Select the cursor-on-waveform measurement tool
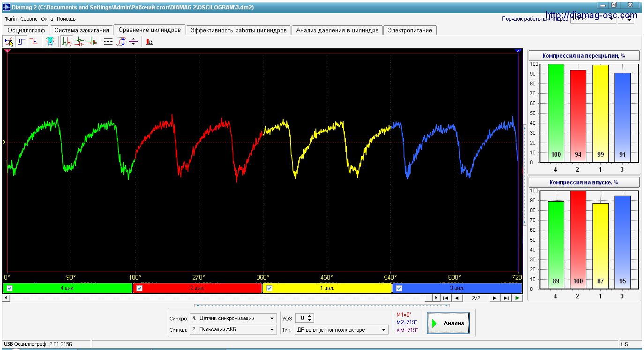This screenshot has height=350, width=644. [8, 42]
